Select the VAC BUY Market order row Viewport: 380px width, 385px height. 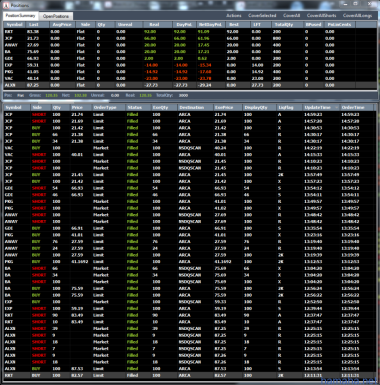pyautogui.click(x=190, y=148)
